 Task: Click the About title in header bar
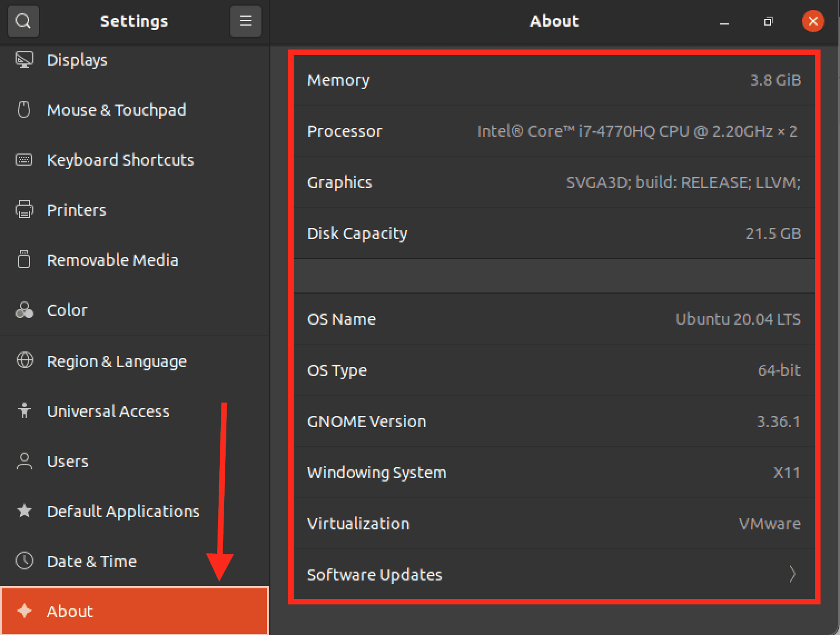click(554, 21)
